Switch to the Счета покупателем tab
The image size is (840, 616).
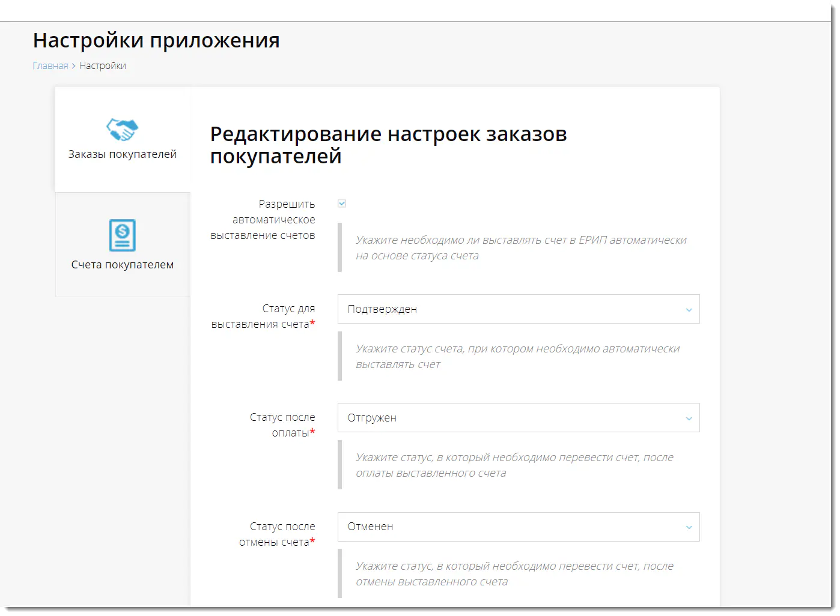(122, 246)
